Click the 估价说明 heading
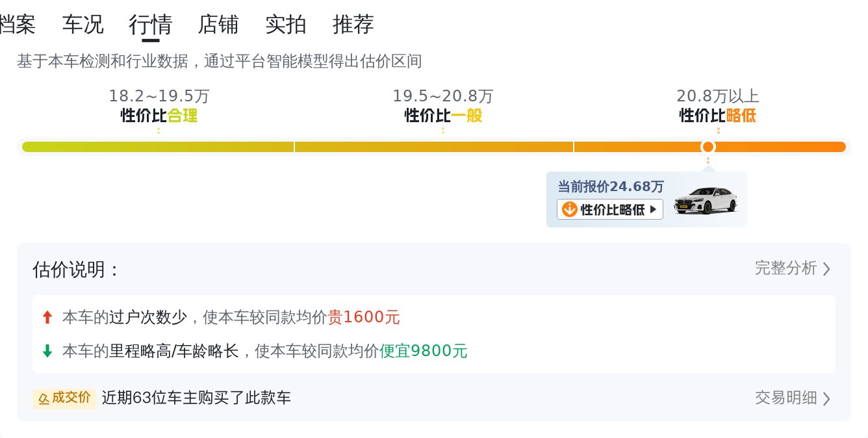868x438 pixels. point(76,269)
